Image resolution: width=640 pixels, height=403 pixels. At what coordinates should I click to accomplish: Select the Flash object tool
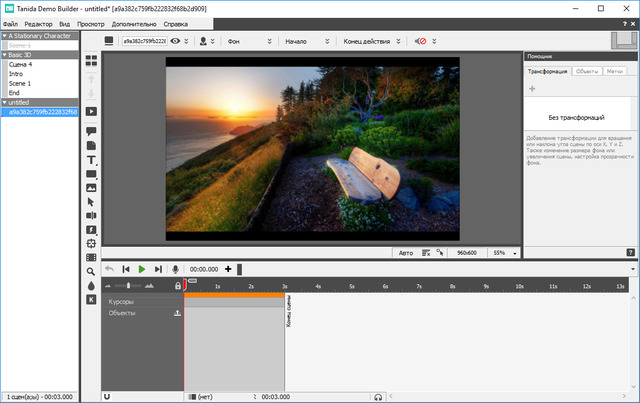tap(91, 230)
